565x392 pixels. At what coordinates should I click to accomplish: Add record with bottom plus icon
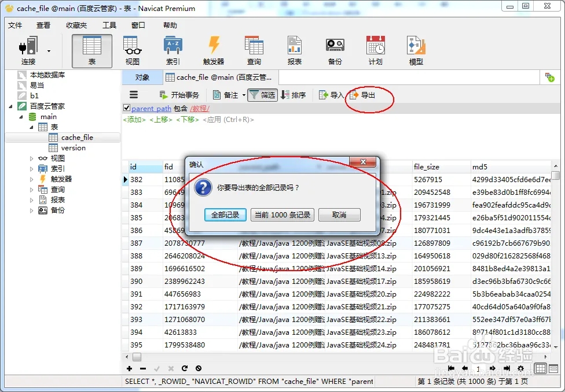pyautogui.click(x=129, y=368)
